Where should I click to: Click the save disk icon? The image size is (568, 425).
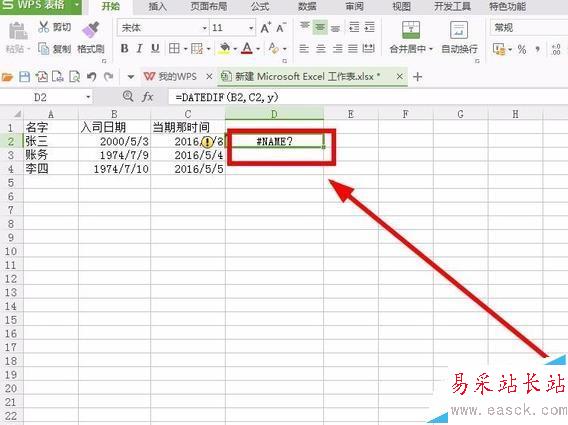point(24,77)
